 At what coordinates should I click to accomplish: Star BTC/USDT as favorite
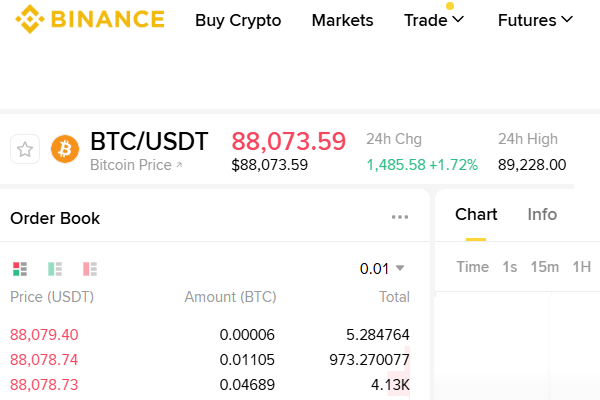pos(25,150)
